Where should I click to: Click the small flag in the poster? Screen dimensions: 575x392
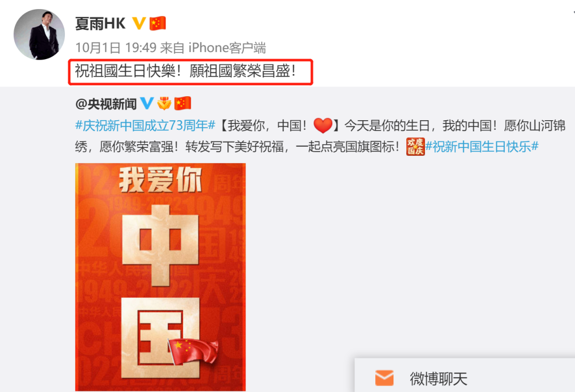(193, 352)
